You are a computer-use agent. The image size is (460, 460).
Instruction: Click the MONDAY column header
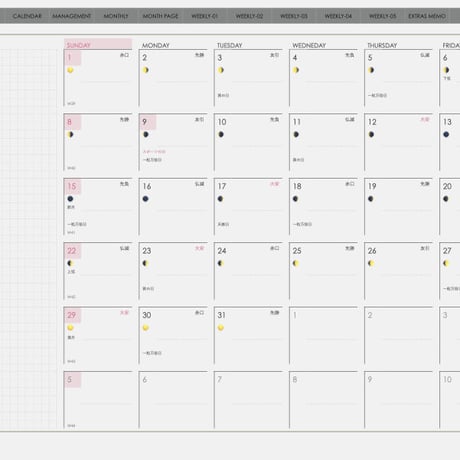tap(156, 45)
